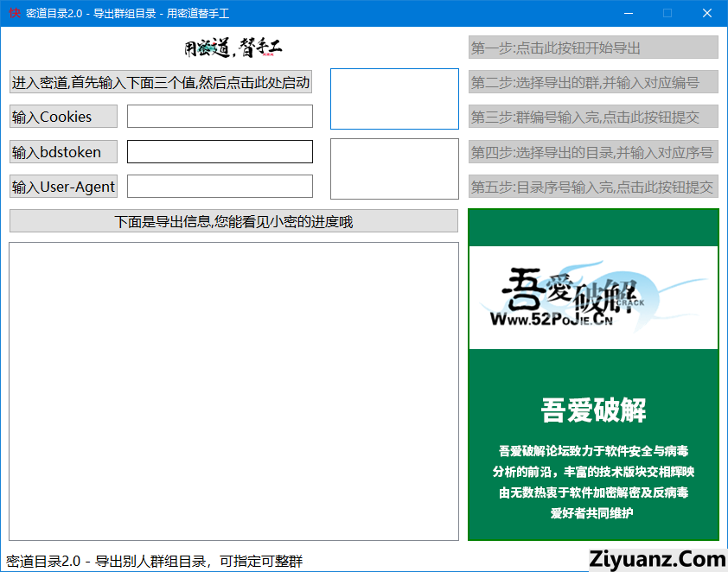Click 第四步 select directory button

pos(593,152)
